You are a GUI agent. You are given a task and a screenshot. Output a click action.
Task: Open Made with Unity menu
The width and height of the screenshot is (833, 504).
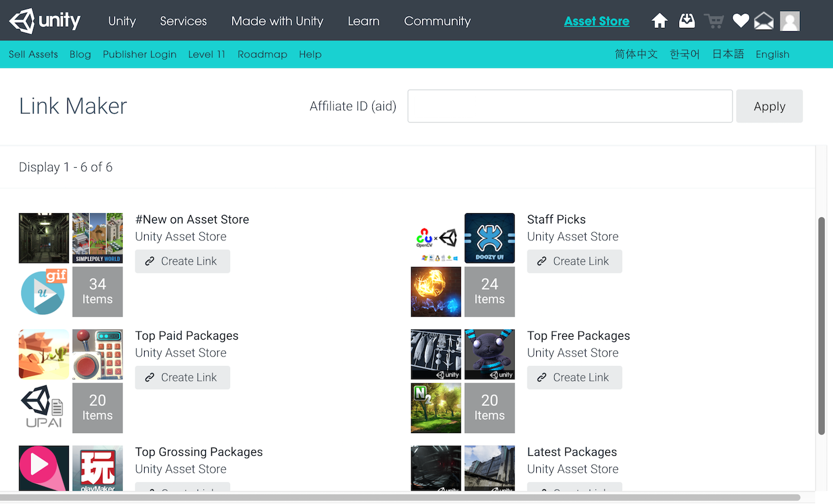coord(277,21)
